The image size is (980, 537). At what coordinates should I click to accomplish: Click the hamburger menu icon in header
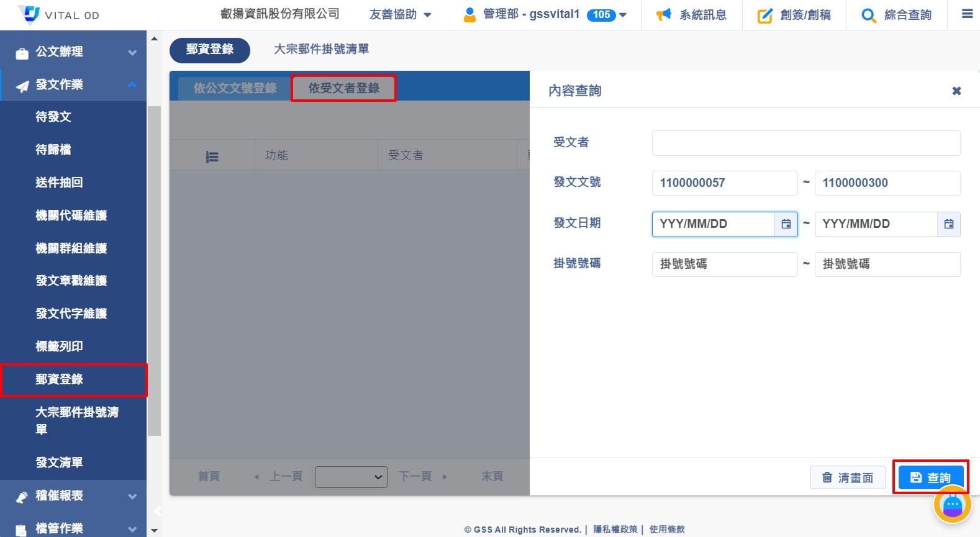[x=967, y=14]
